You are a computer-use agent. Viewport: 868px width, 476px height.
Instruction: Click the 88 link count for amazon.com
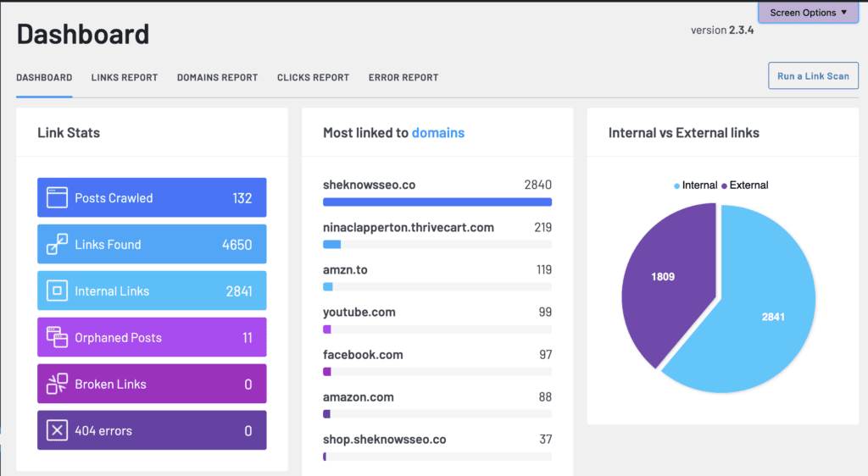[545, 397]
